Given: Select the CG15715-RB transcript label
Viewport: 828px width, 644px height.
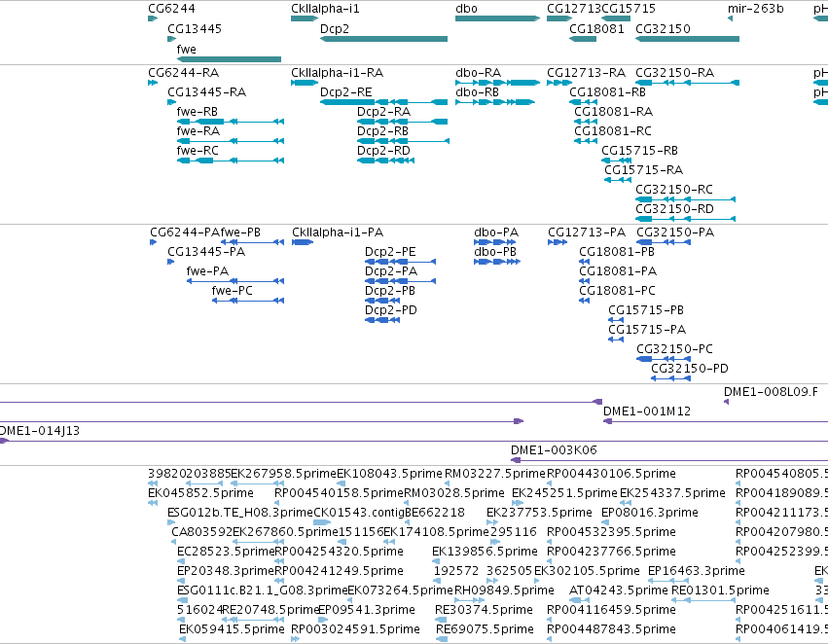Looking at the screenshot, I should click(639, 151).
